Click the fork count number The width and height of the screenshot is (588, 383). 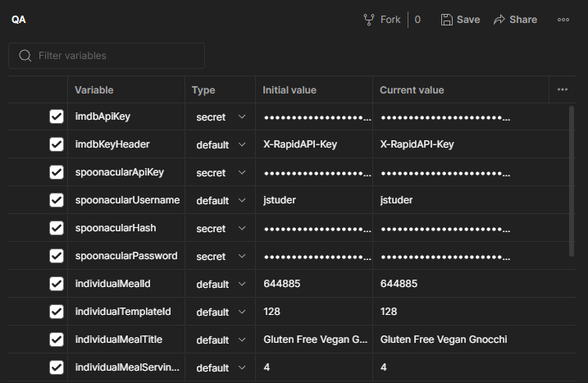(x=417, y=20)
